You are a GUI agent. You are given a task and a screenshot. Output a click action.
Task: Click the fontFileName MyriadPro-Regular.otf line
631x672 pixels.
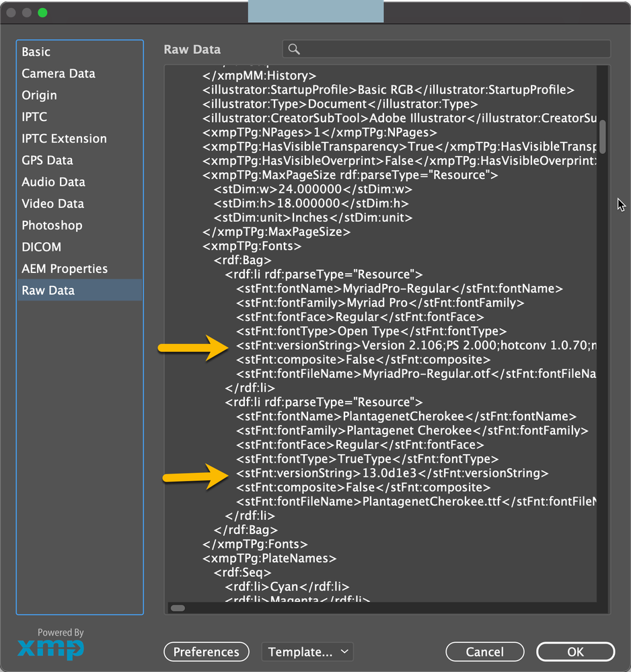tap(416, 374)
